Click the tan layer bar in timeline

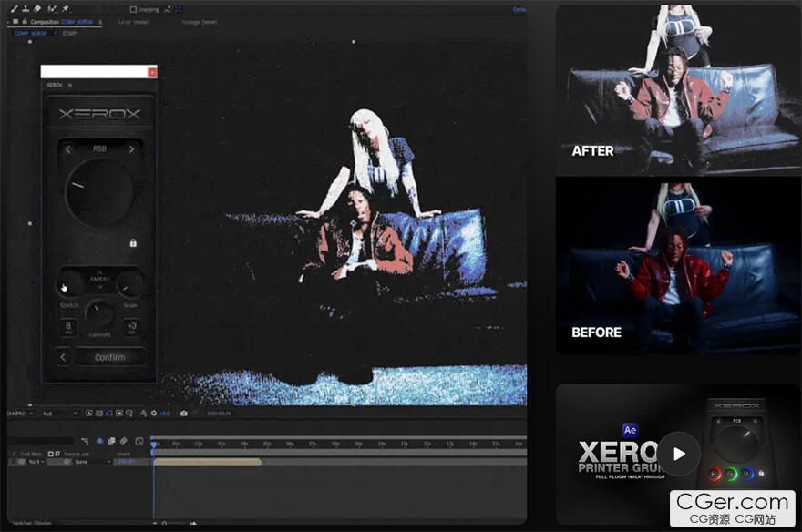[x=208, y=462]
